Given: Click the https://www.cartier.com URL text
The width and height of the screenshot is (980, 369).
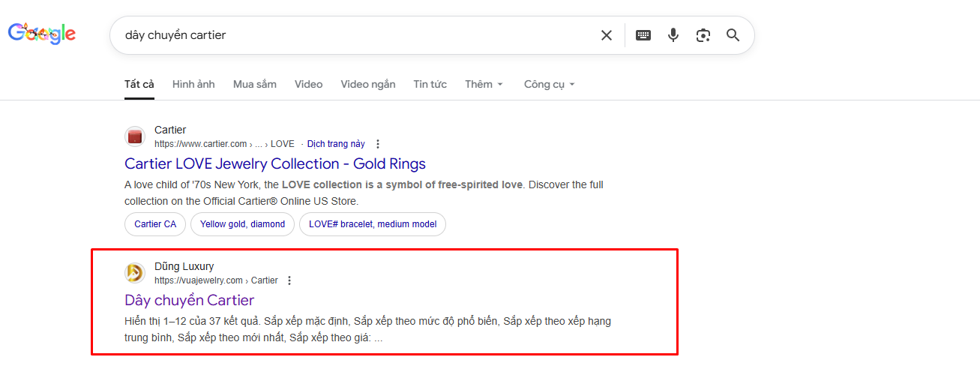Looking at the screenshot, I should [x=201, y=144].
